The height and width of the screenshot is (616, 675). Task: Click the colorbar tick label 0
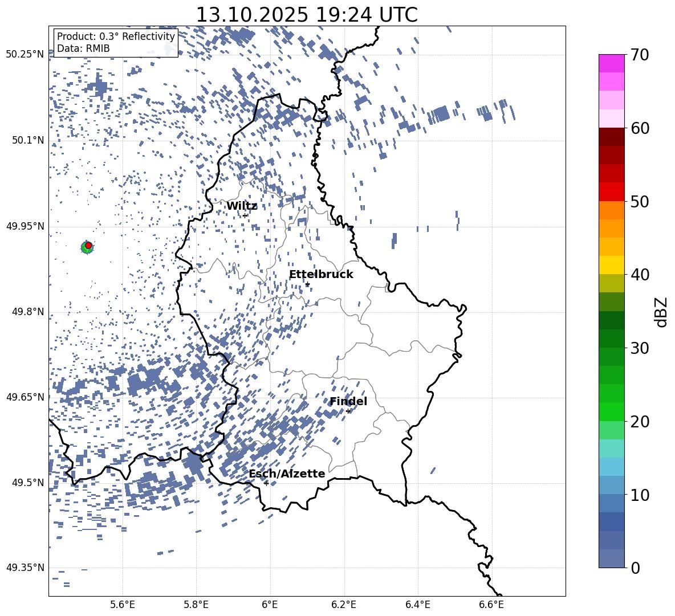635,568
